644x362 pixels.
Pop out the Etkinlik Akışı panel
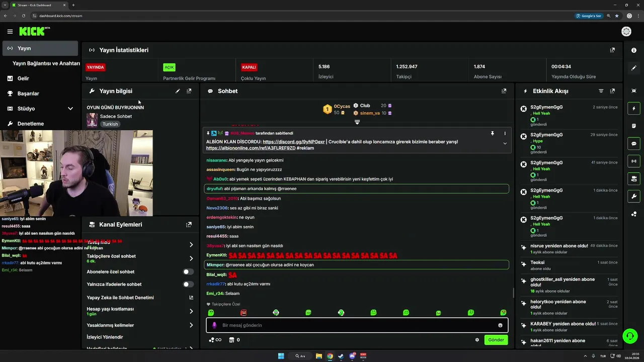612,91
